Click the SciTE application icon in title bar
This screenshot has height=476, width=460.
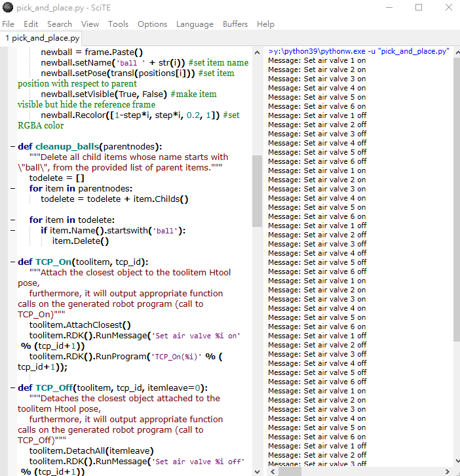pyautogui.click(x=8, y=7)
